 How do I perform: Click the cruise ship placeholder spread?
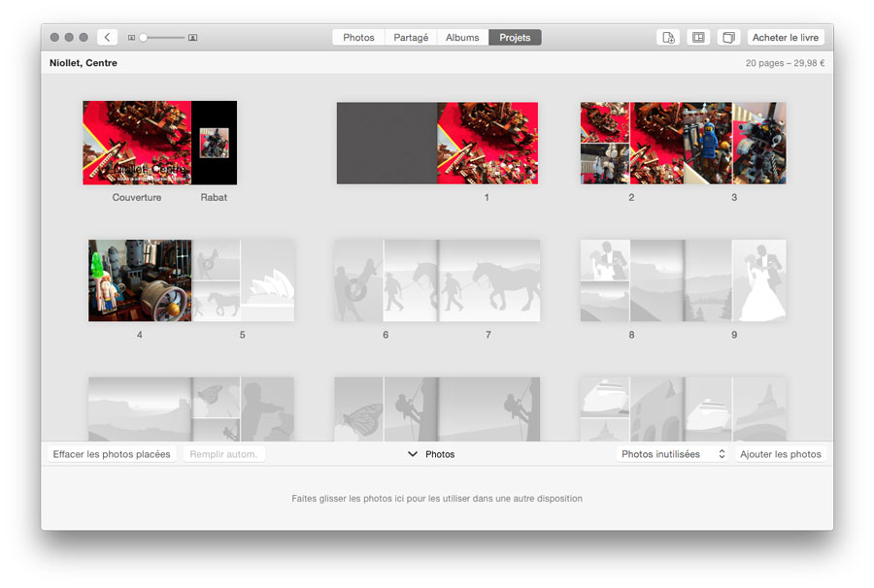coord(684,409)
